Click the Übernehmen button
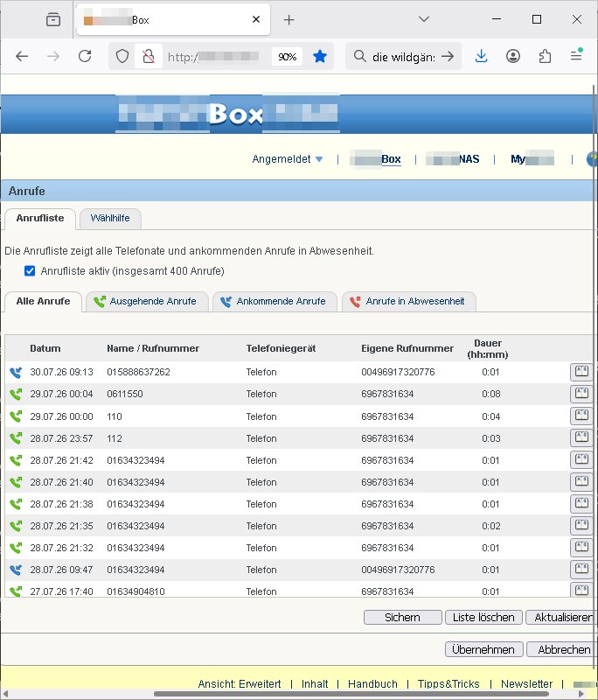Viewport: 598px width, 700px height. [x=483, y=649]
